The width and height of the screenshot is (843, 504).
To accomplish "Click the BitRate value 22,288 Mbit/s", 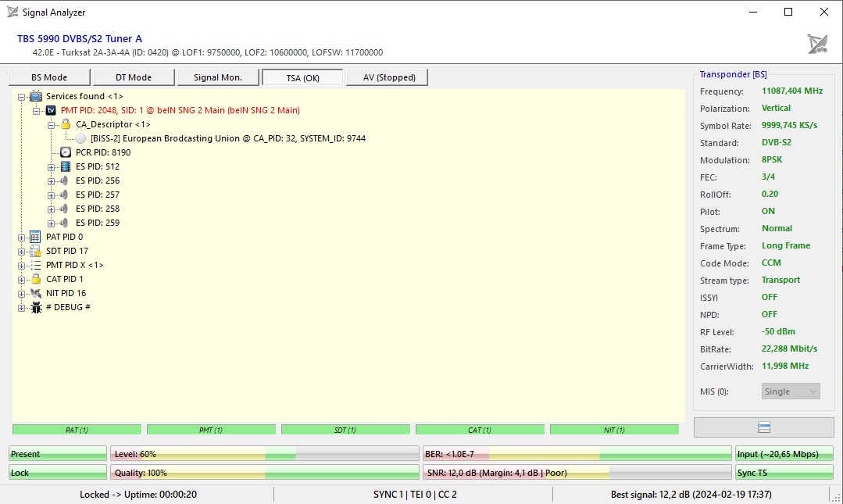I will click(789, 349).
